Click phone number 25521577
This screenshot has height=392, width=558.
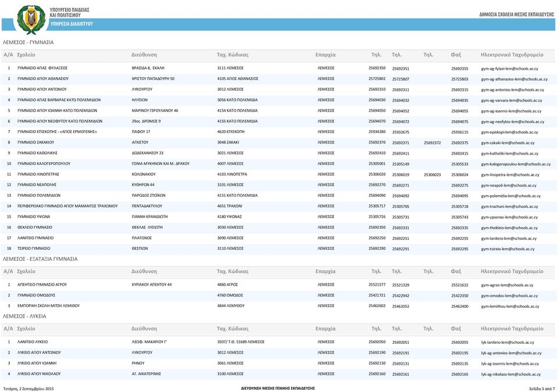pos(377,285)
